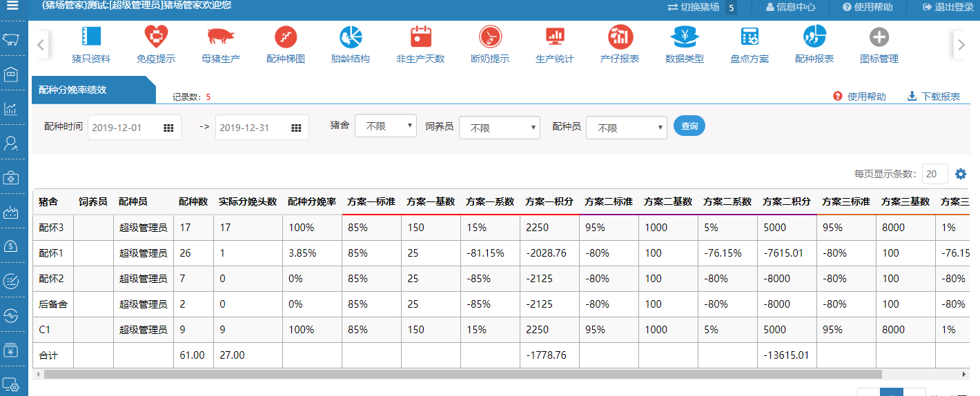Click the 母猪生产 sow production icon
This screenshot has height=396, width=980.
(221, 37)
